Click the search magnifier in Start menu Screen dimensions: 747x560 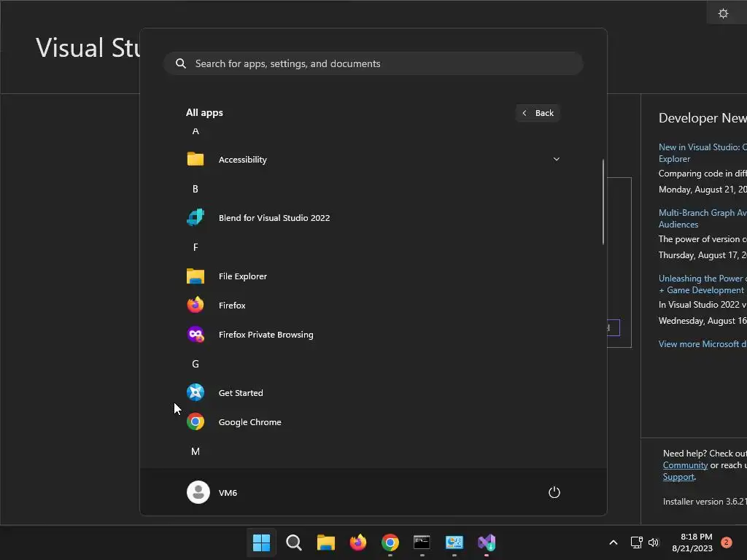(x=181, y=63)
